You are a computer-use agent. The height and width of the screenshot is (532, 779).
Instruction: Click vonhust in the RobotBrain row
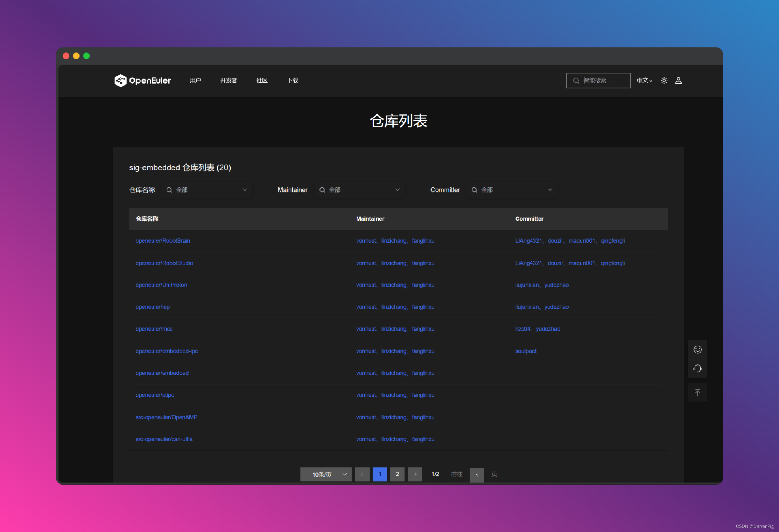[366, 240]
